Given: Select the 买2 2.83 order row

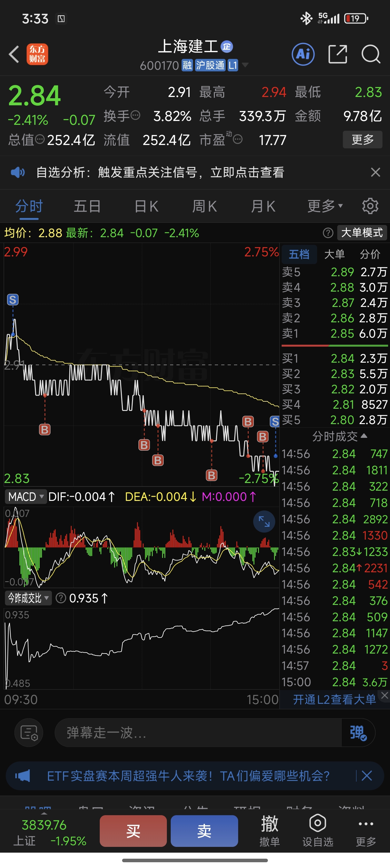Looking at the screenshot, I should click(x=334, y=374).
